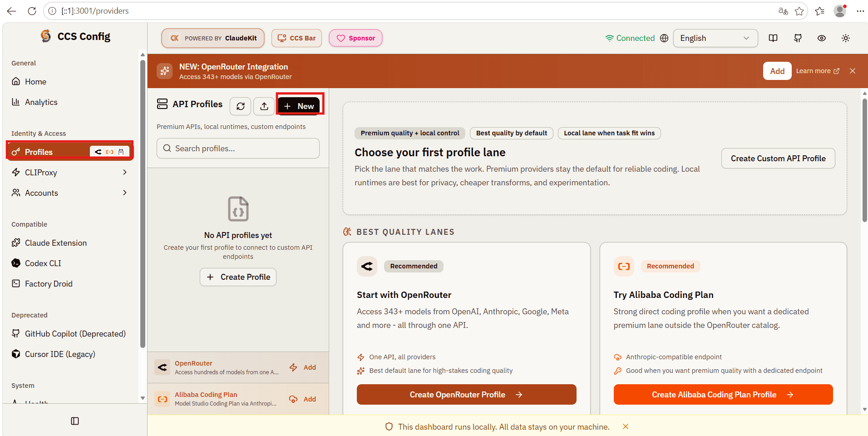Expand the CLIProxy section chevron
868x436 pixels.
(x=125, y=172)
